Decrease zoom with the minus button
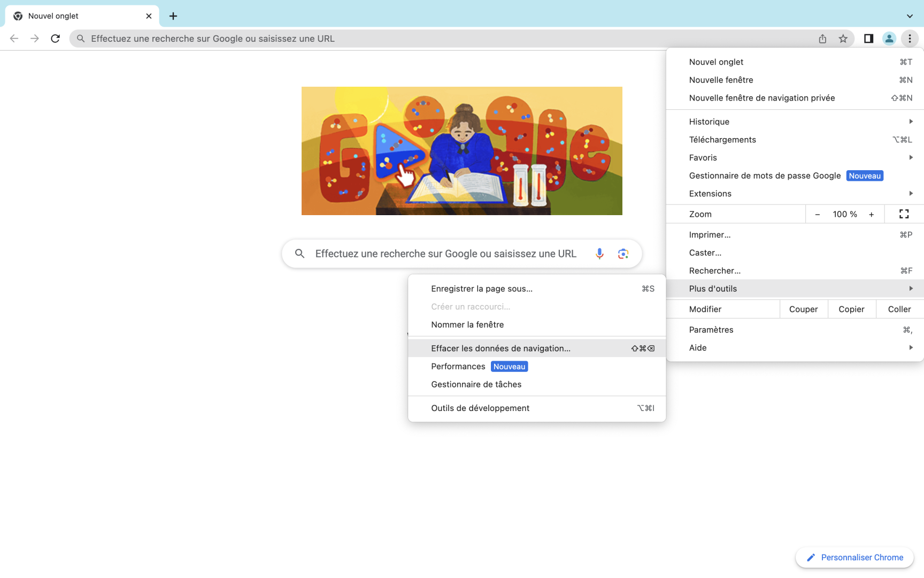Screen dimensions: 924x578 pos(817,214)
